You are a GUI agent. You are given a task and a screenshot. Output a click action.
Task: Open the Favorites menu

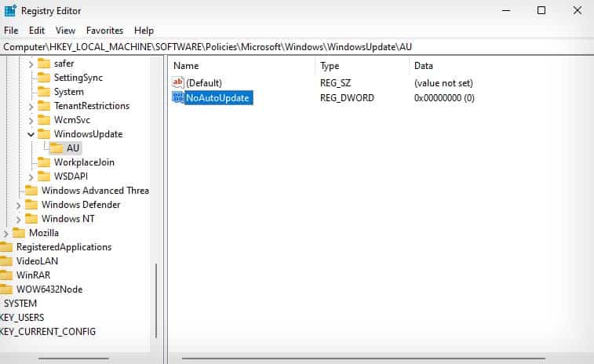105,31
